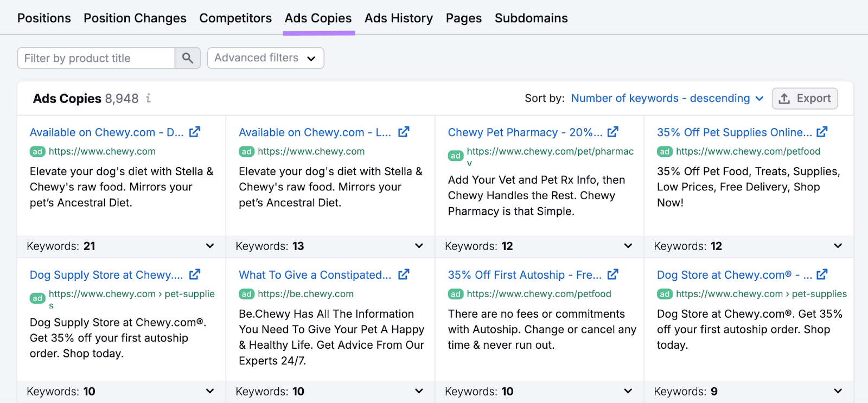
Task: Open external link for Dog Store at Chewy.com® ad
Action: (822, 274)
